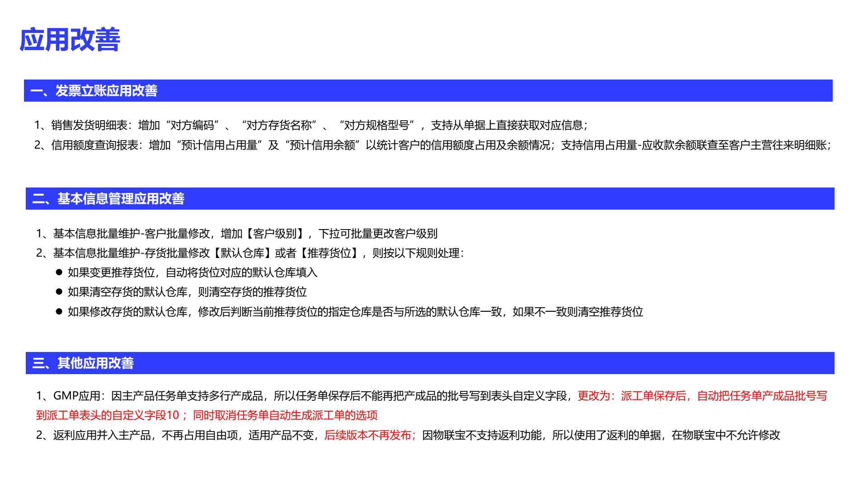Select the 一、发票立账应用改善 section header

coord(94,91)
